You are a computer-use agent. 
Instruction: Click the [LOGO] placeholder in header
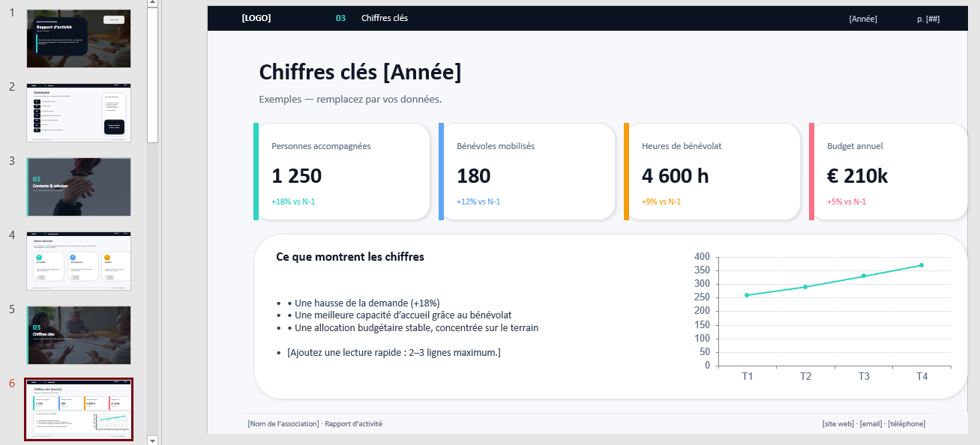click(x=256, y=18)
